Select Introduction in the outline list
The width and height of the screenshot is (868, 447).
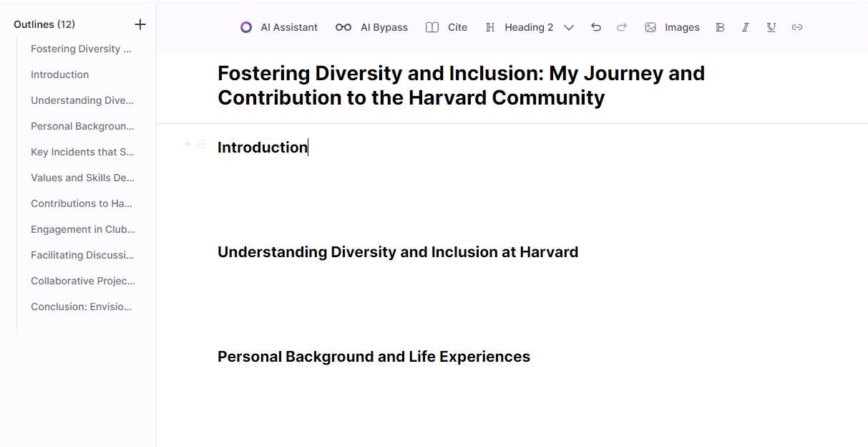tap(60, 74)
